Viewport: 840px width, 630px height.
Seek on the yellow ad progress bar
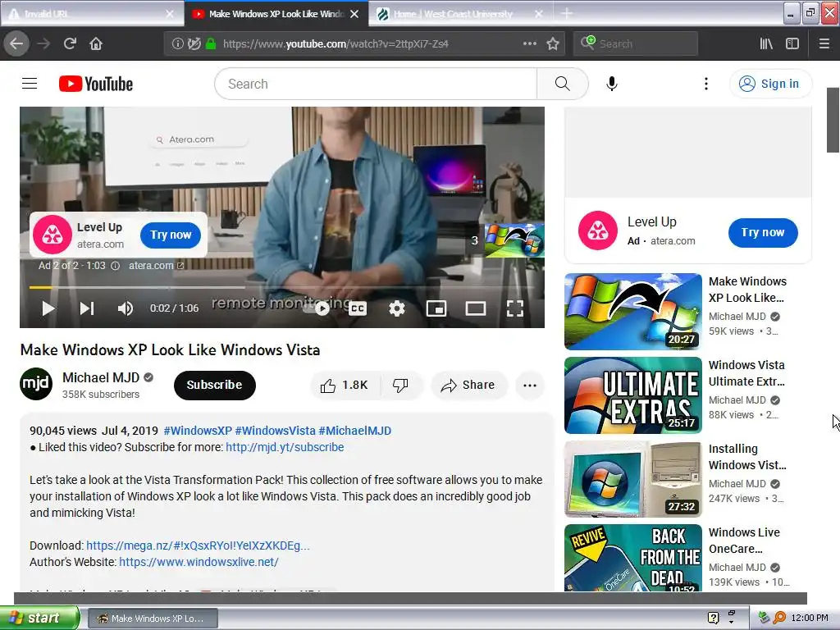click(282, 288)
